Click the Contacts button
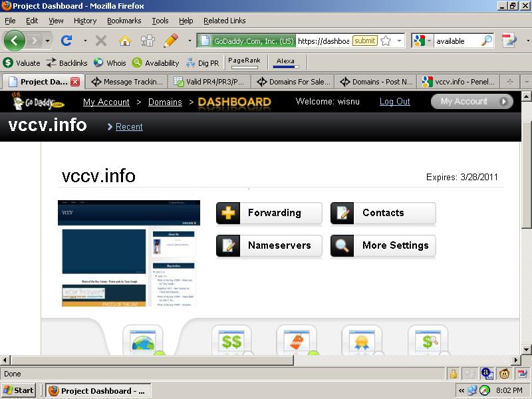 (x=383, y=213)
